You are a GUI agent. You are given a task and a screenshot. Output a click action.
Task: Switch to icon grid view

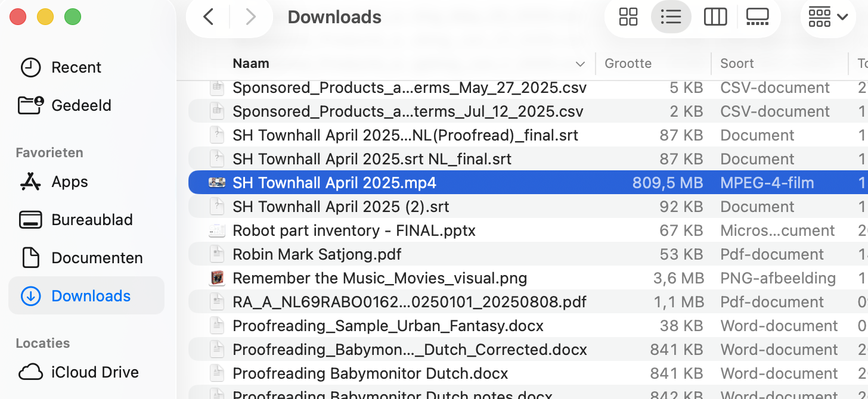pyautogui.click(x=628, y=17)
